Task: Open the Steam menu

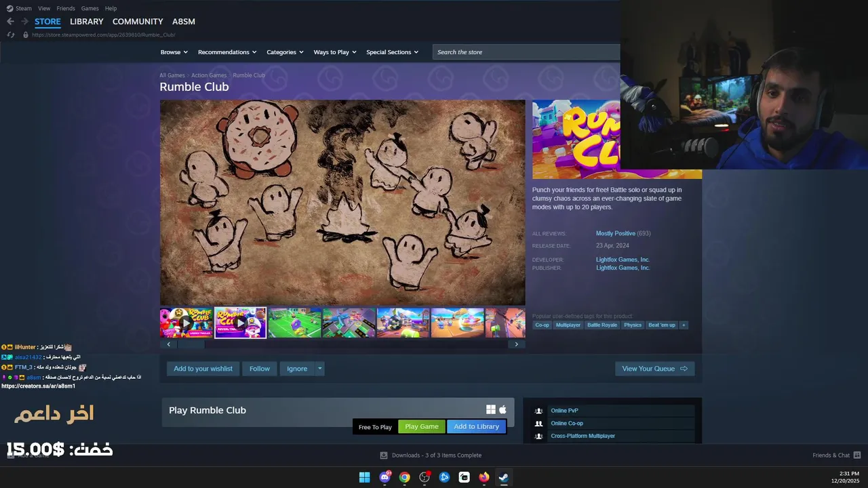Action: point(24,8)
